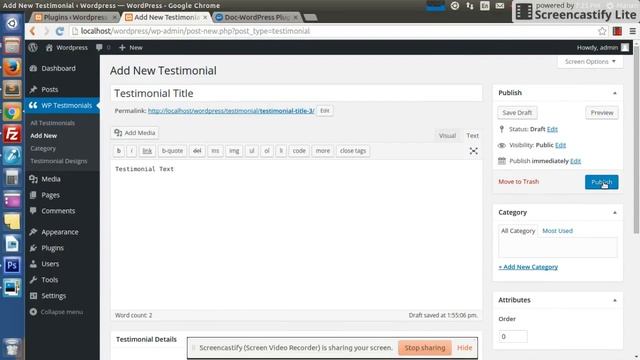This screenshot has height=360, width=640.
Task: Open the trash icon in the dock
Action: click(12, 348)
